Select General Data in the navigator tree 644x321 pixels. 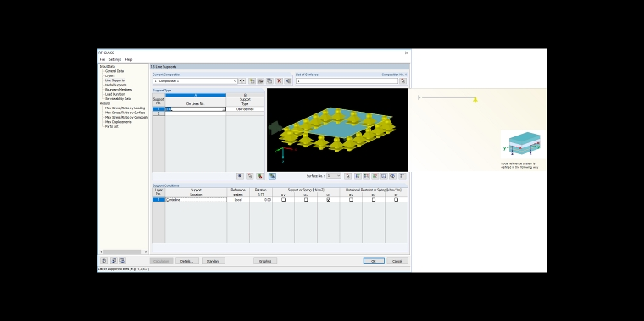114,71
